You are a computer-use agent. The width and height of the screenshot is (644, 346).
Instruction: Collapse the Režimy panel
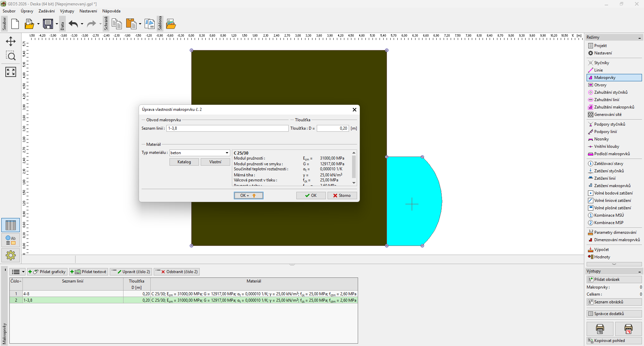click(639, 38)
